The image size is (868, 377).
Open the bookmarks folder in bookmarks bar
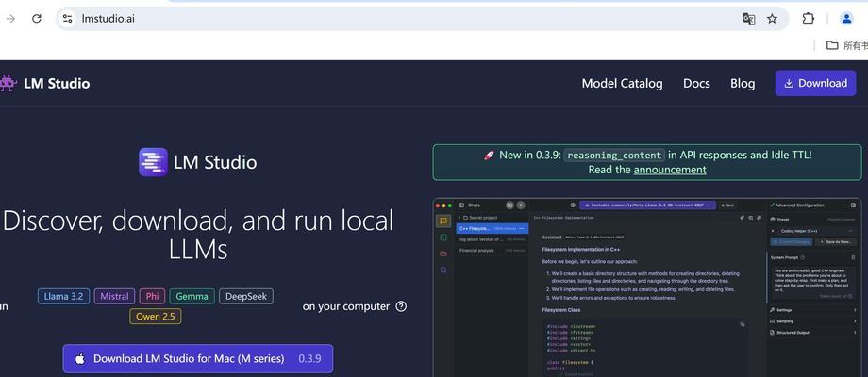(846, 45)
